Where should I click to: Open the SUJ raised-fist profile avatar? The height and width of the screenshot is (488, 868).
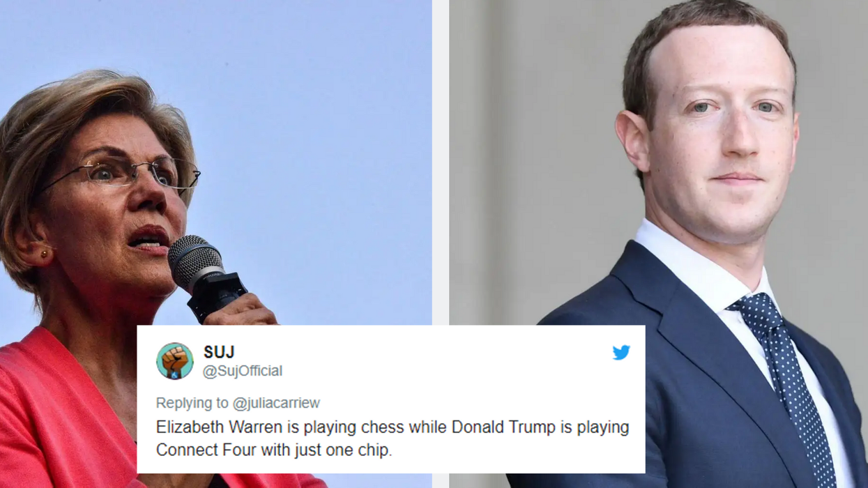pos(174,361)
